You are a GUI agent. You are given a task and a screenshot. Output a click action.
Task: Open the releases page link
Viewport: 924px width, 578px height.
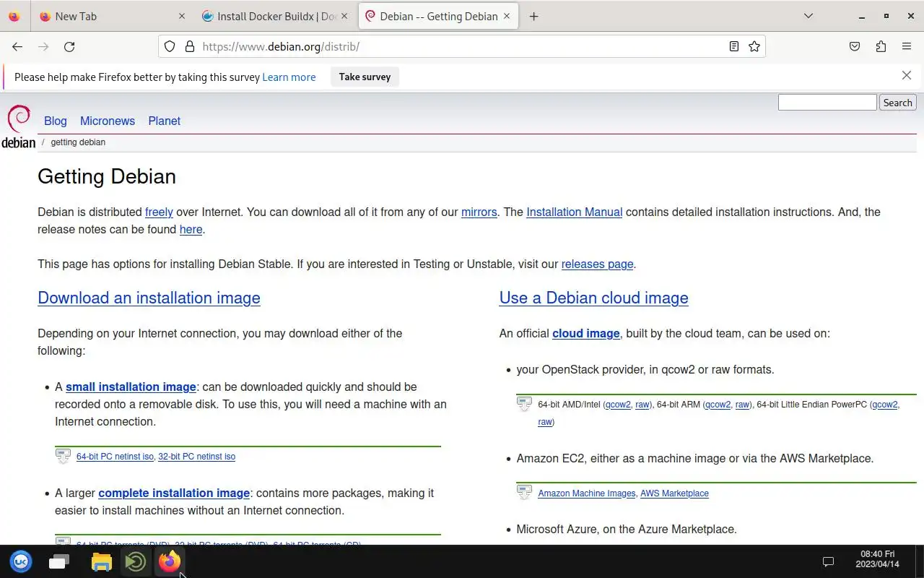tap(597, 264)
